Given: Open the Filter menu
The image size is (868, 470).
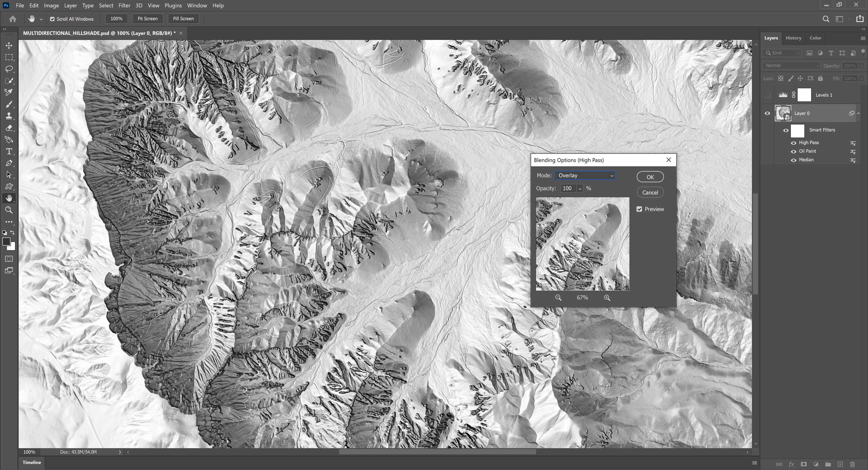Looking at the screenshot, I should (124, 5).
